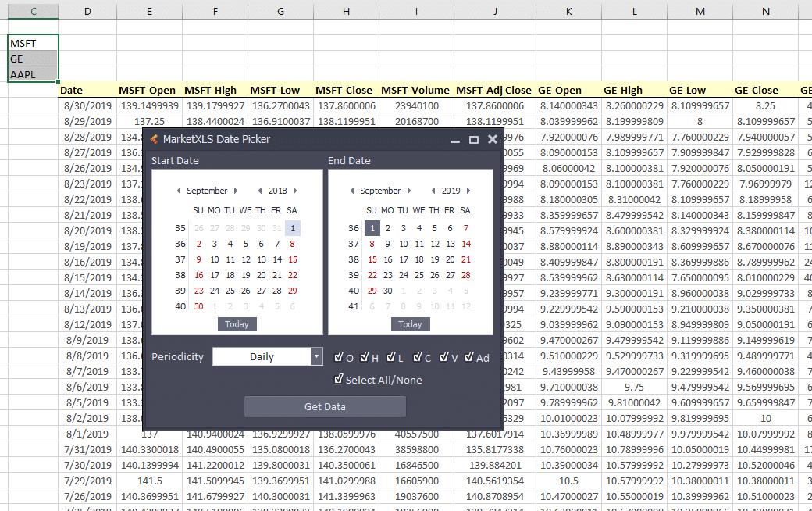This screenshot has width=812, height=511.
Task: Select week number 38 in Start Date calendar
Action: click(180, 275)
